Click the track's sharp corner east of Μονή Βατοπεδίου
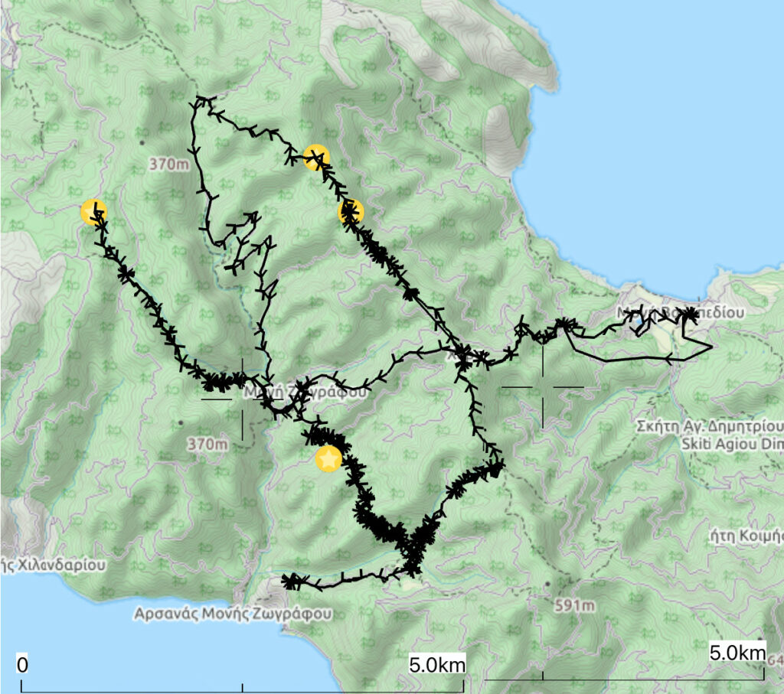The image size is (784, 694). [x=712, y=347]
